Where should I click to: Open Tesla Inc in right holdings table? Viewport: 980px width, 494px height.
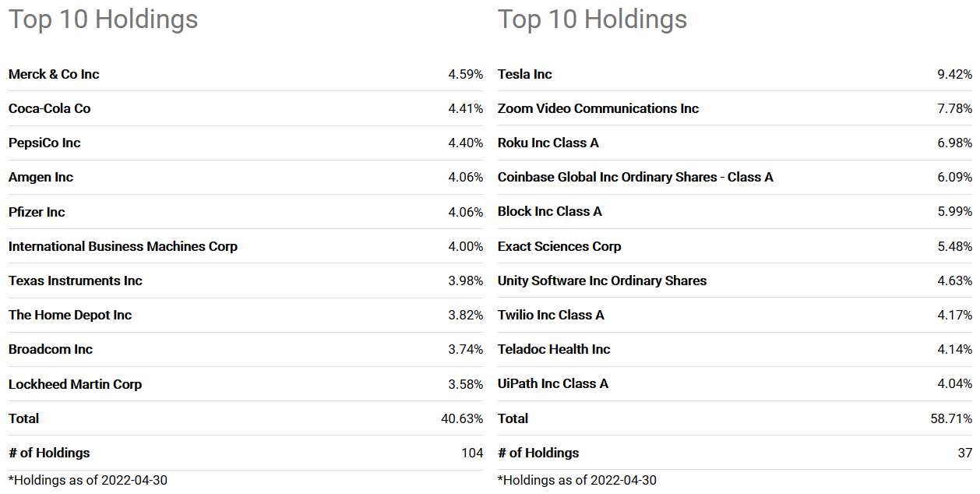[x=525, y=74]
